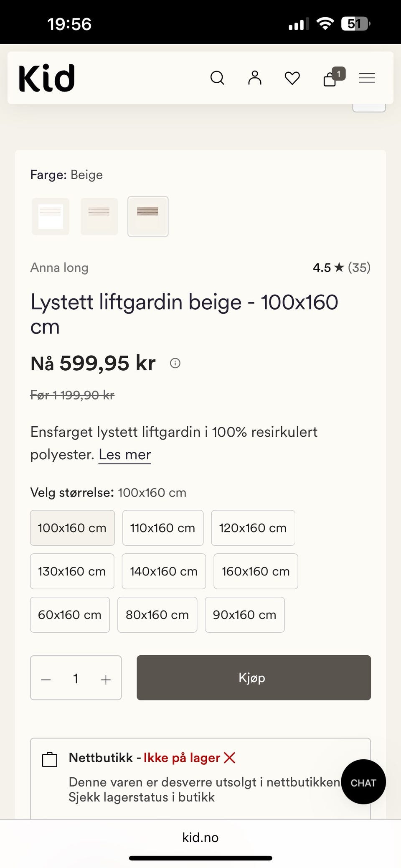The width and height of the screenshot is (401, 868).
Task: Select size 140x160 cm
Action: [164, 571]
